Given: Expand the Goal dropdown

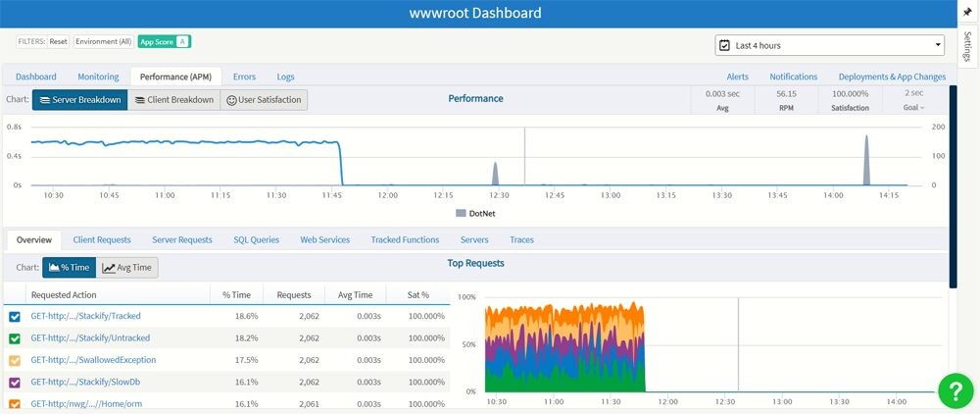Looking at the screenshot, I should [x=912, y=108].
